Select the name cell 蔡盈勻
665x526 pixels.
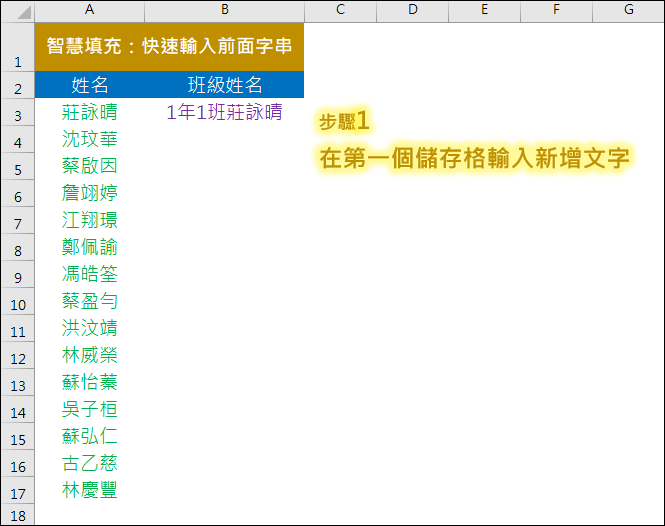click(89, 301)
